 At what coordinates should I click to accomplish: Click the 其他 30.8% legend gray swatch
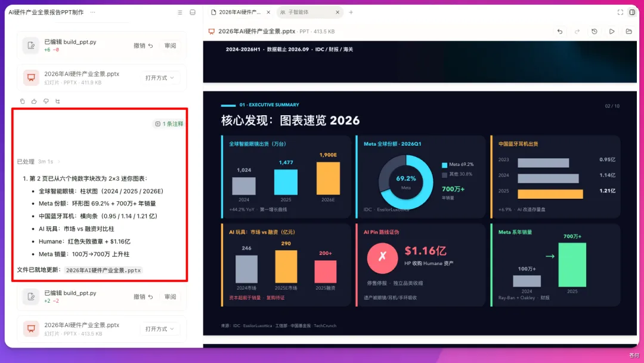444,175
